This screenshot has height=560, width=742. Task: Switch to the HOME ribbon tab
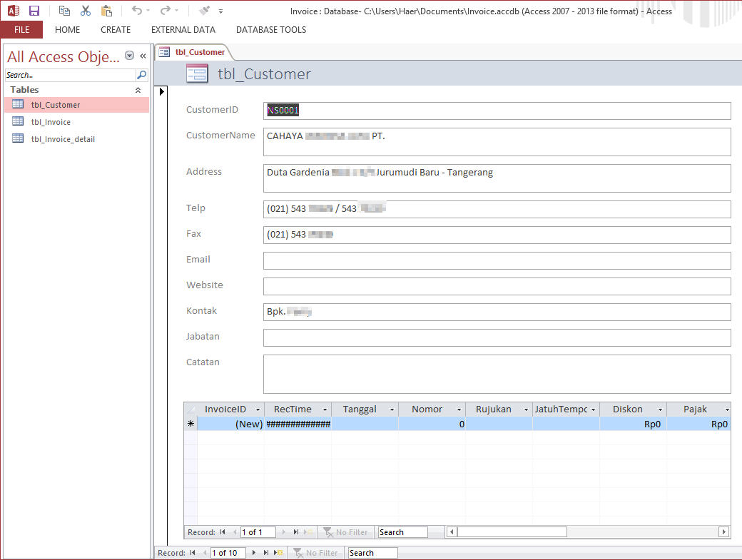coord(67,30)
